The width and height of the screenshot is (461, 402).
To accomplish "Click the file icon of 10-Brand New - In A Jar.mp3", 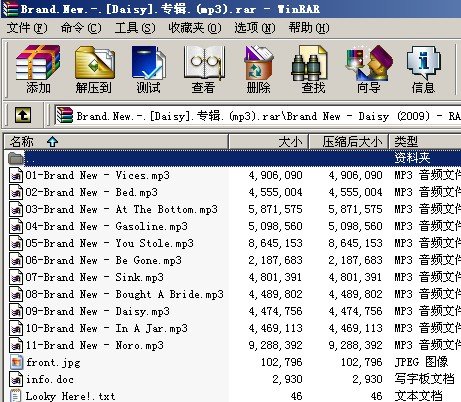I will 16,328.
